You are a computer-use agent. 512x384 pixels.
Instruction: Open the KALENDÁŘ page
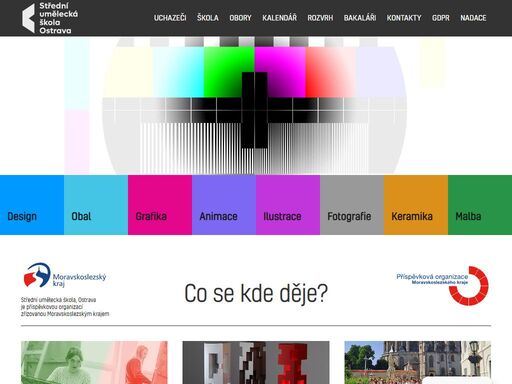(x=279, y=18)
